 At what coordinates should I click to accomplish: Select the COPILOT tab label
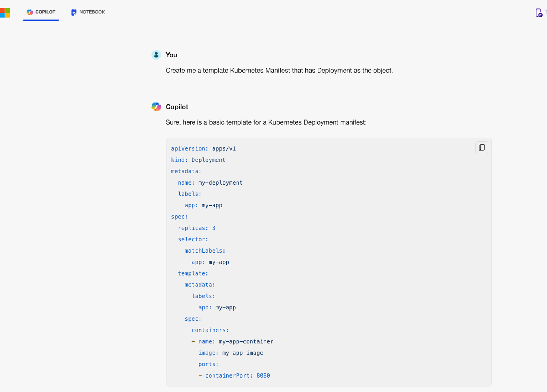pyautogui.click(x=45, y=12)
